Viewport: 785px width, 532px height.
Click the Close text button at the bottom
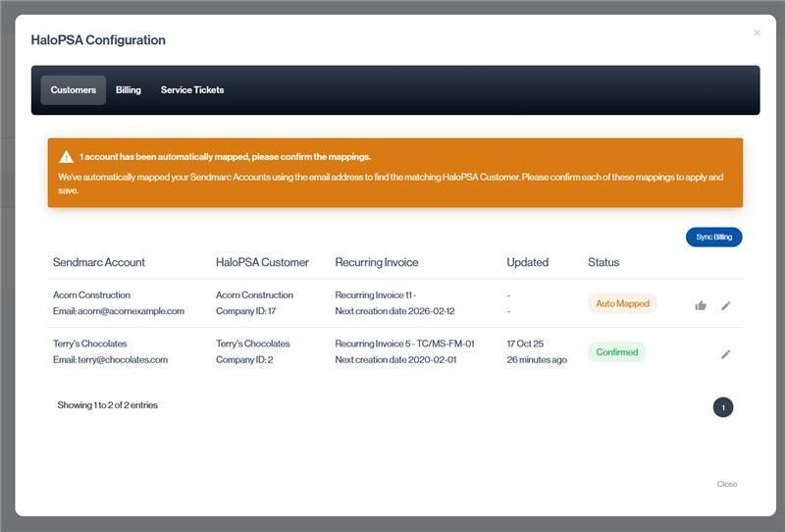(x=727, y=484)
